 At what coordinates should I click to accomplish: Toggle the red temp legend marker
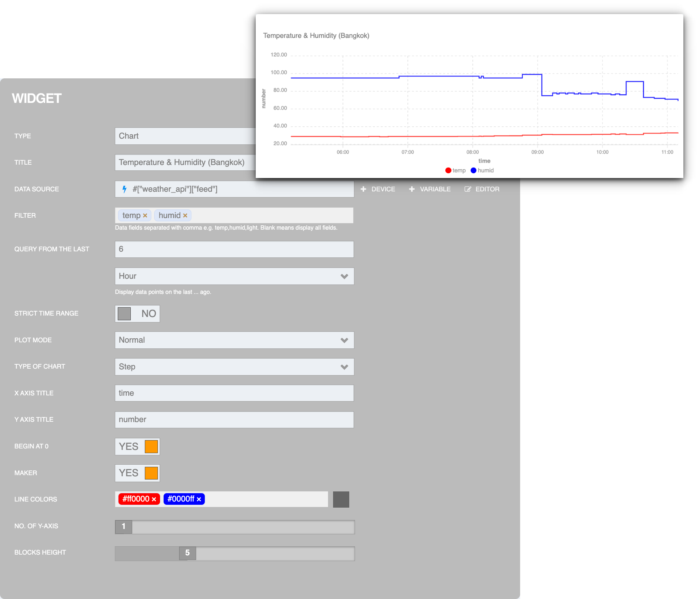click(448, 170)
